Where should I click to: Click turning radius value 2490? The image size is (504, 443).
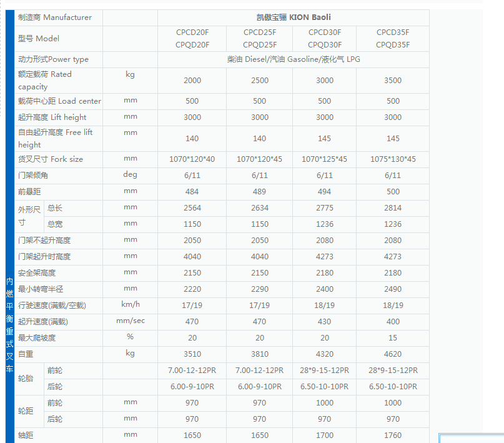[x=393, y=289]
